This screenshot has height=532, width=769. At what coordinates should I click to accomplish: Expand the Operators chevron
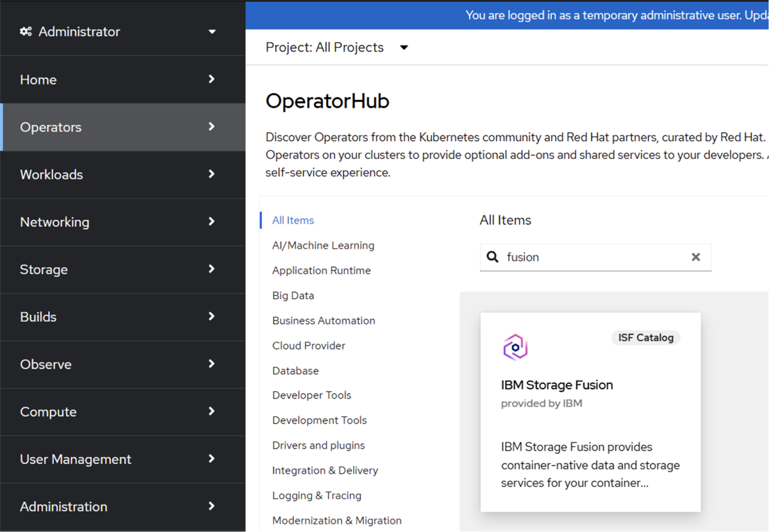211,126
